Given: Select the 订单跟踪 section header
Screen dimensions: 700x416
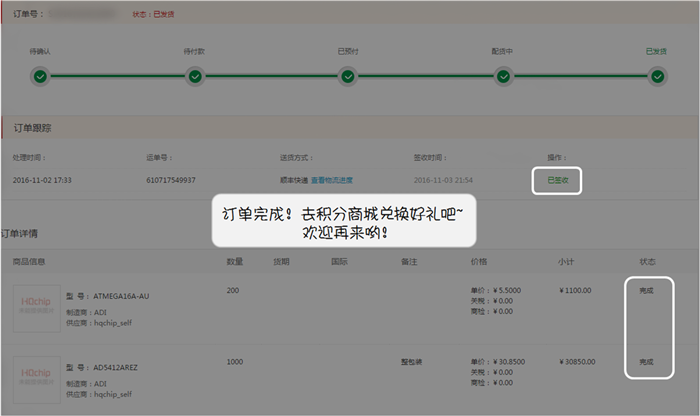Looking at the screenshot, I should [x=32, y=129].
